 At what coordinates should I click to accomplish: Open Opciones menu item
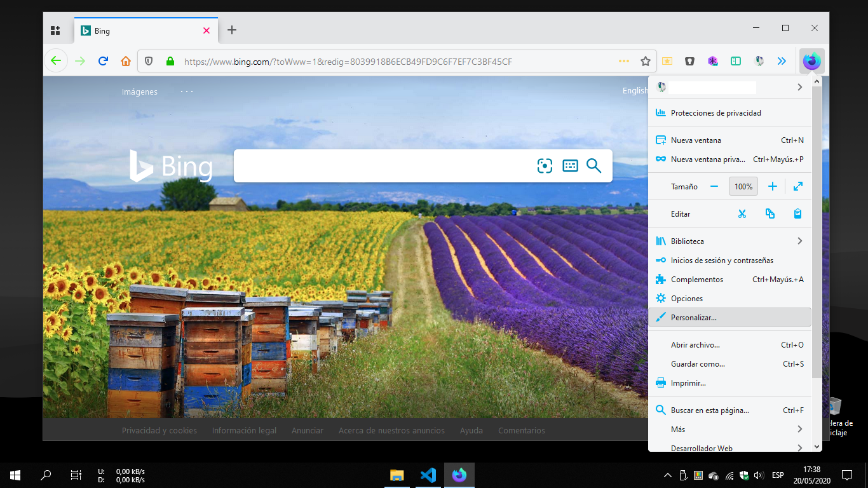tap(729, 299)
